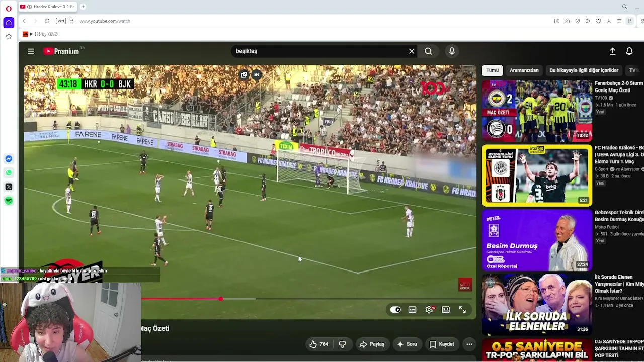
Task: Open Opera main menu logo
Action: 9,8
